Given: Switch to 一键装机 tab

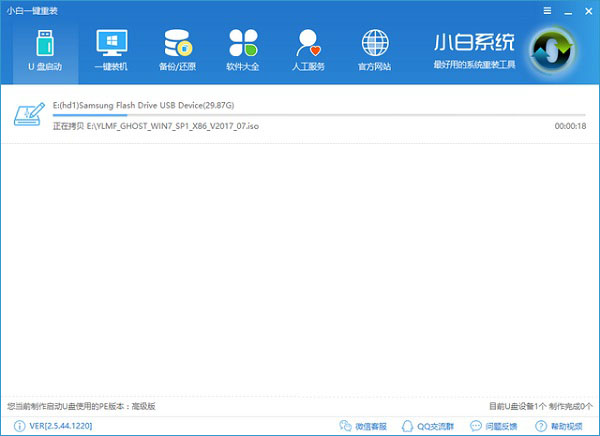Looking at the screenshot, I should 111,52.
